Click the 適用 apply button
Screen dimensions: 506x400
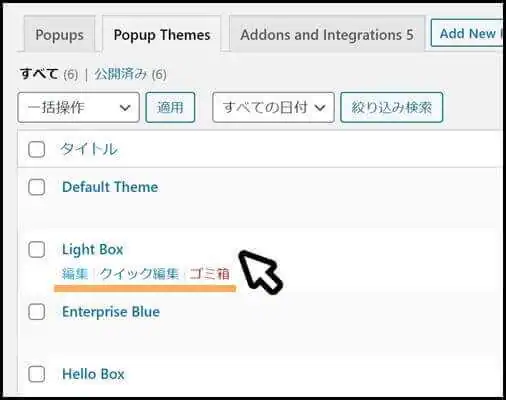(170, 107)
